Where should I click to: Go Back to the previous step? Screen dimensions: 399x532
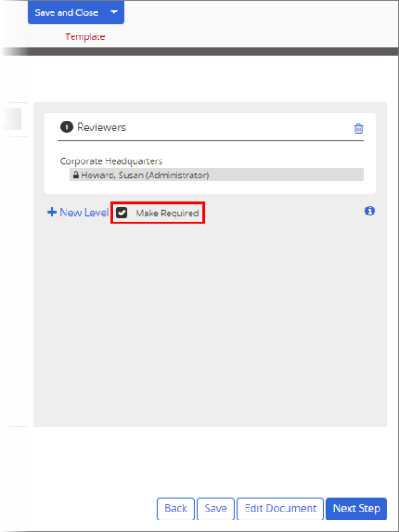pyautogui.click(x=176, y=509)
